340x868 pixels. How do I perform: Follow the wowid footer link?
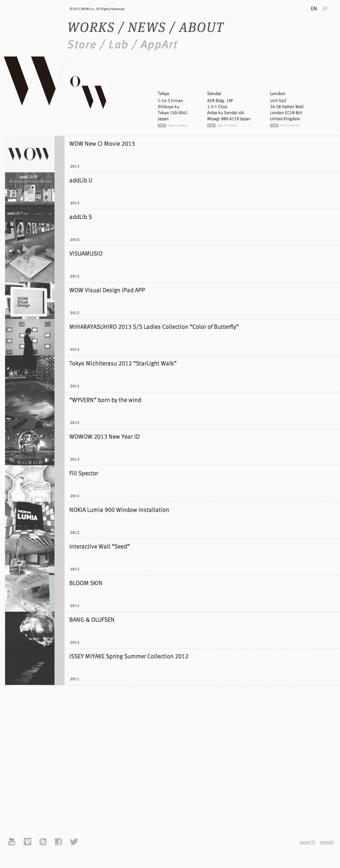pyautogui.click(x=326, y=842)
